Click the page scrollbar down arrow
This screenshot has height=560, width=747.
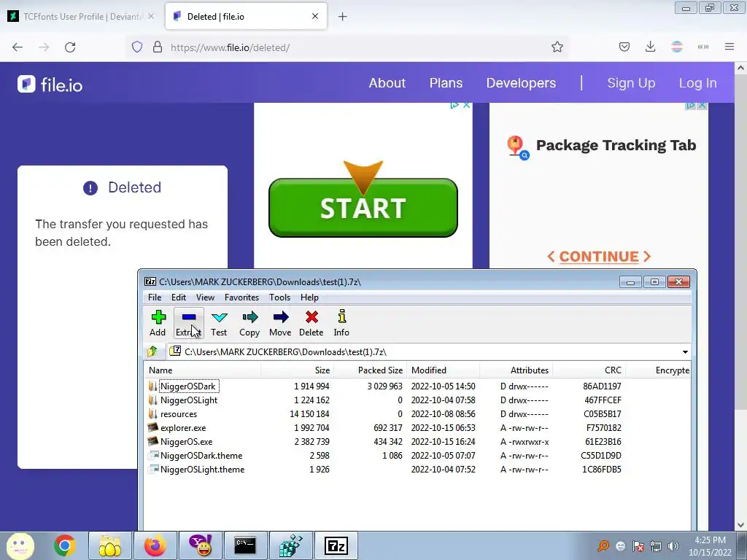(740, 525)
